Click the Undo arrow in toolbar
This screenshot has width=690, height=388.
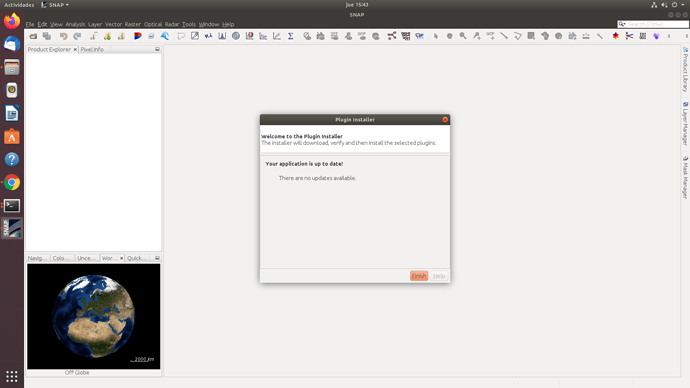point(63,36)
